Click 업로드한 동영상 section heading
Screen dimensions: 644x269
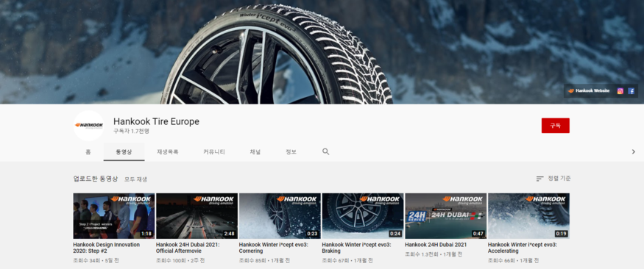(x=96, y=179)
